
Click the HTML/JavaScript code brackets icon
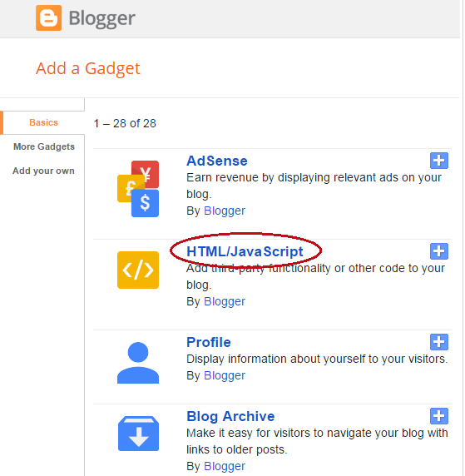coord(138,270)
